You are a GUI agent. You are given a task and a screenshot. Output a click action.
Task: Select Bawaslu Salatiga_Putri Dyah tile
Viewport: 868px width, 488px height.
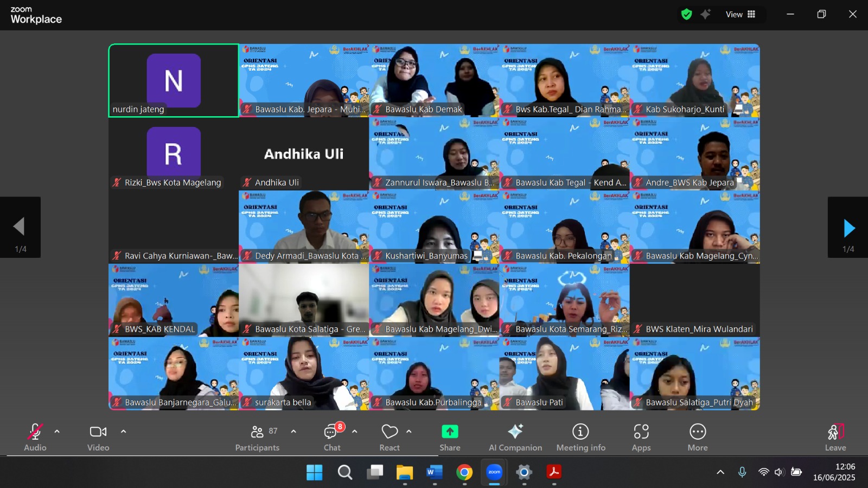pyautogui.click(x=695, y=373)
